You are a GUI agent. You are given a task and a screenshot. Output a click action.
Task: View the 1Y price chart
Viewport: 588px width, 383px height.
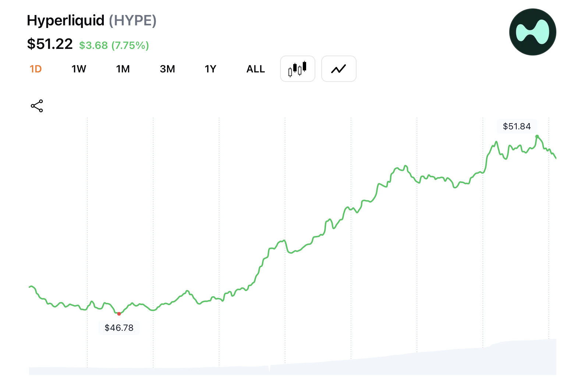click(x=210, y=69)
